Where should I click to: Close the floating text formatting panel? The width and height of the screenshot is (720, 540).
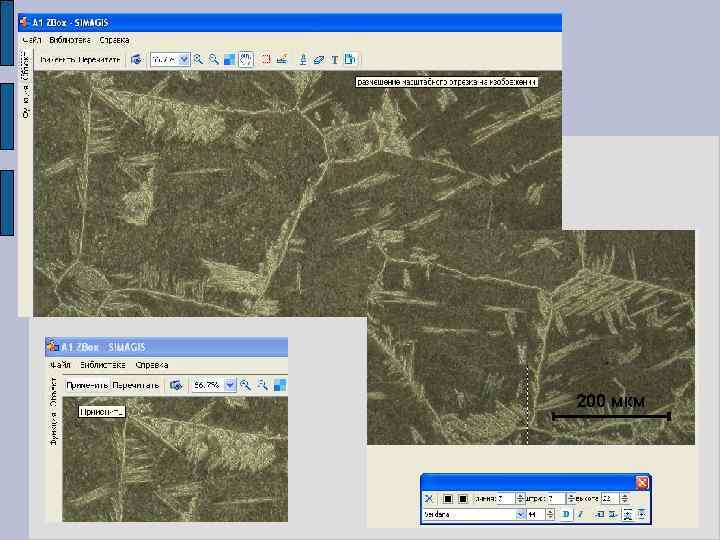pos(642,482)
